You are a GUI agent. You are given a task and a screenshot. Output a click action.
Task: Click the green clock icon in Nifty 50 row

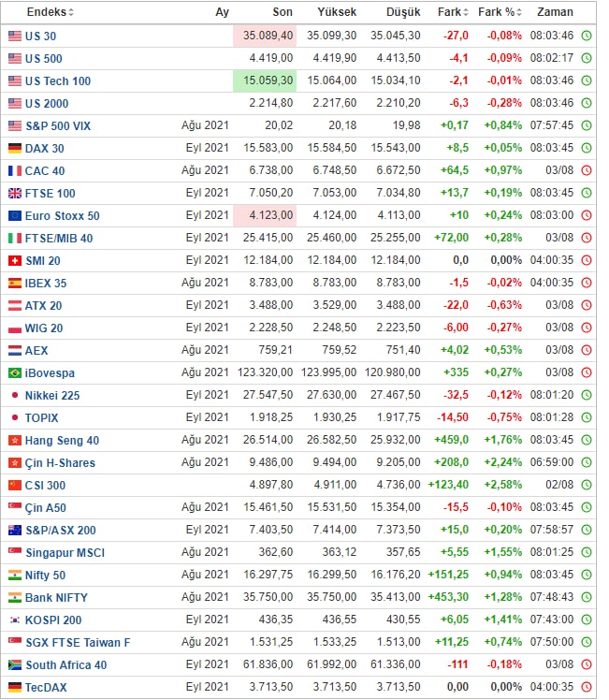(587, 575)
